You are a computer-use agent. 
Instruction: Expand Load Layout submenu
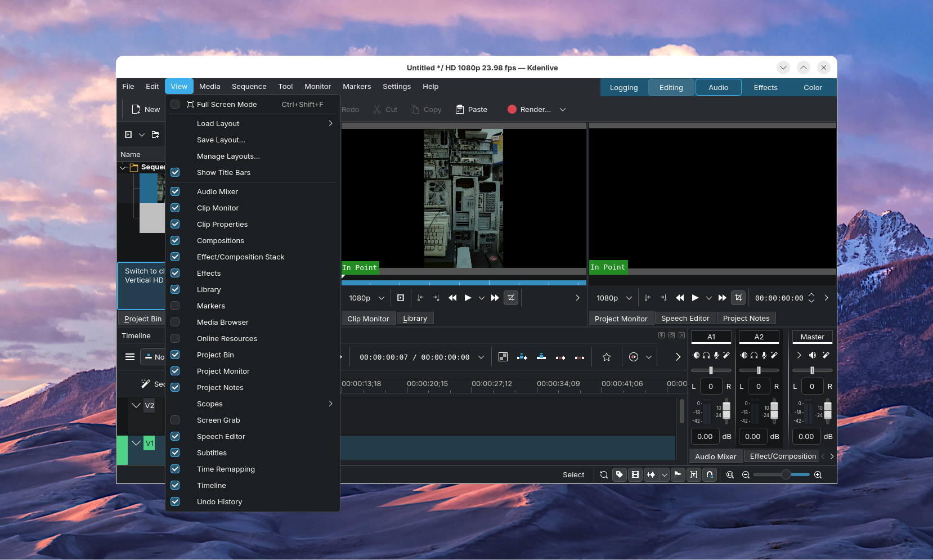coord(253,123)
